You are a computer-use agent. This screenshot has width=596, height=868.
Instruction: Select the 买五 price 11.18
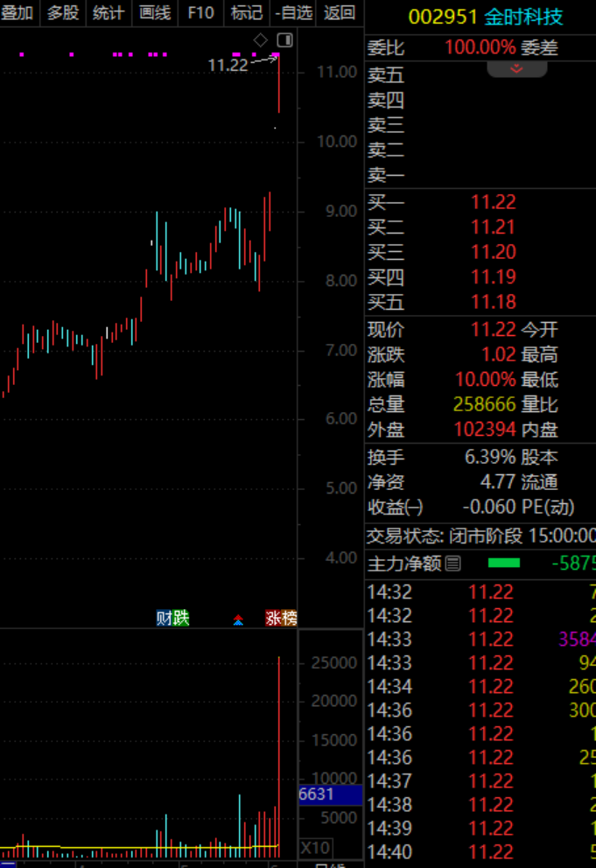(x=493, y=302)
